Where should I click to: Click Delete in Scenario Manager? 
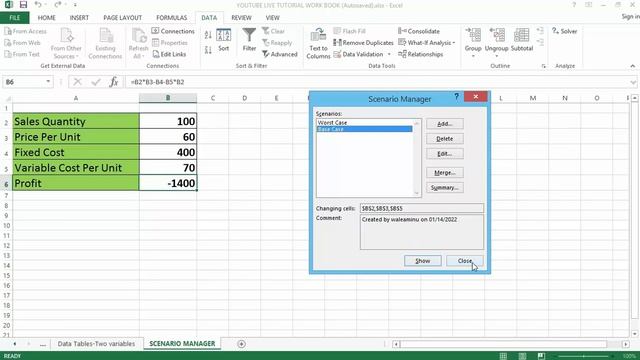click(x=444, y=139)
